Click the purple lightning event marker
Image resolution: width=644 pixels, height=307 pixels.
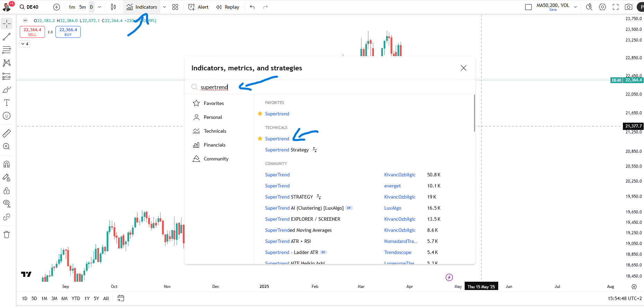tap(449, 277)
